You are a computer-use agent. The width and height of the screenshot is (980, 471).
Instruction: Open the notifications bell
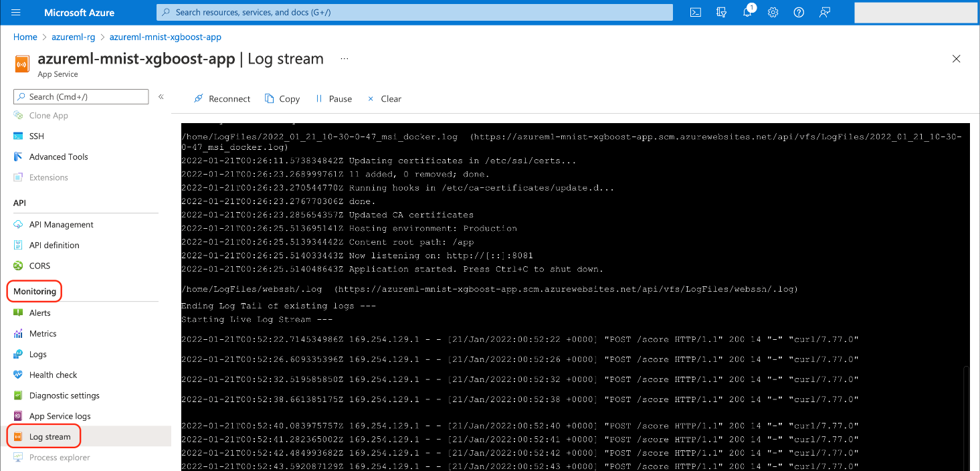tap(748, 12)
